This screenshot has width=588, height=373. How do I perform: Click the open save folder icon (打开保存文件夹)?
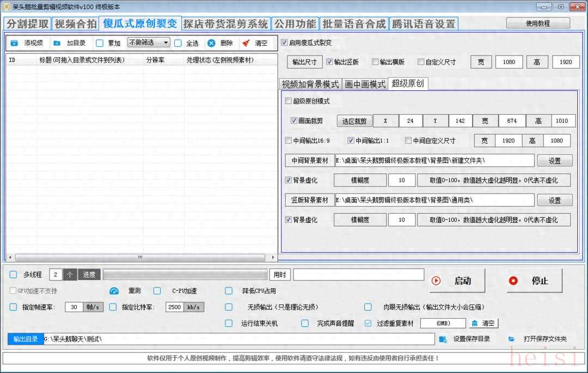[512, 339]
